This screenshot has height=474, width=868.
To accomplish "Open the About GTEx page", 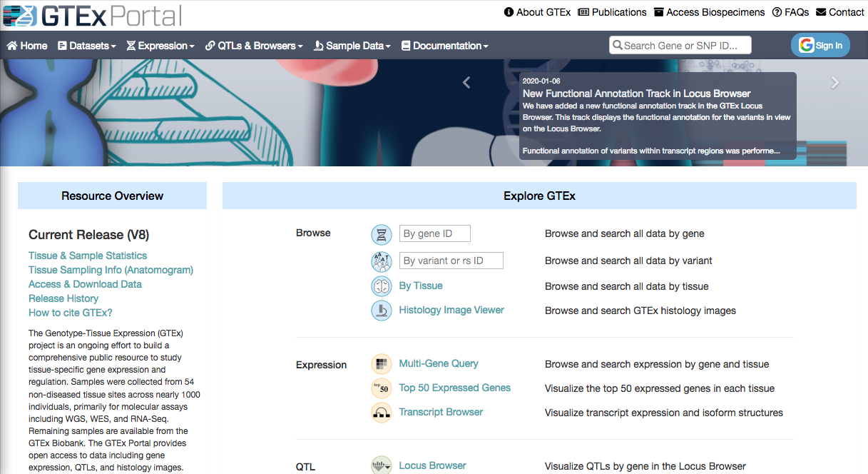I will coord(537,12).
